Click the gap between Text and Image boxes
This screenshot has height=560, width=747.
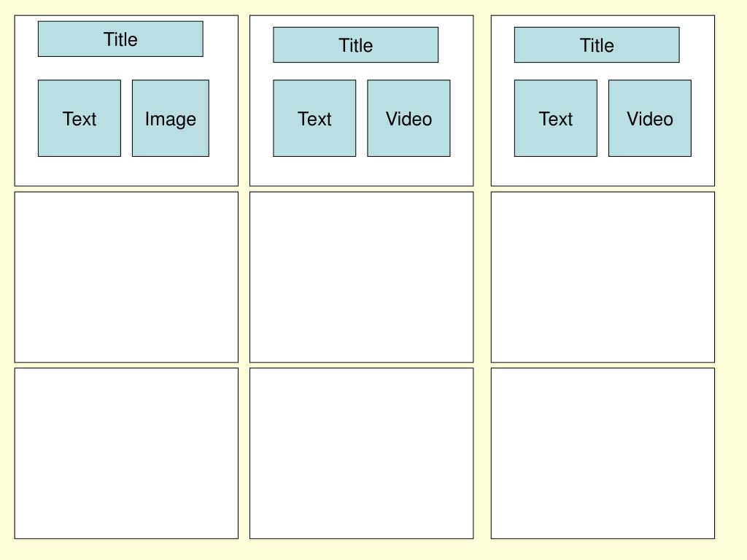pyautogui.click(x=127, y=118)
